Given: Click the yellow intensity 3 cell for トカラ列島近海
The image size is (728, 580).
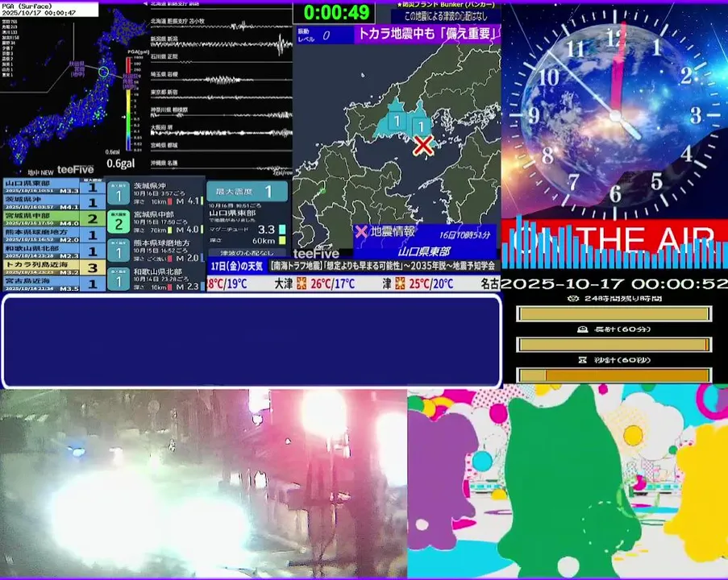Looking at the screenshot, I should [93, 267].
